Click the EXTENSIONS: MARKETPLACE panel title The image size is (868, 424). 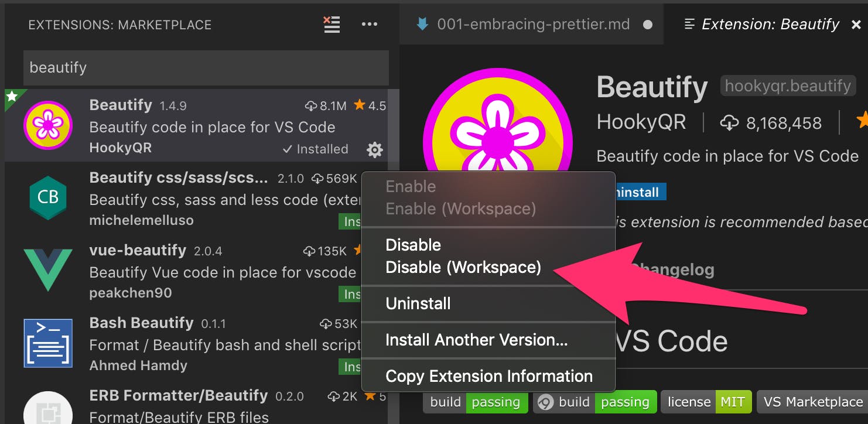120,25
